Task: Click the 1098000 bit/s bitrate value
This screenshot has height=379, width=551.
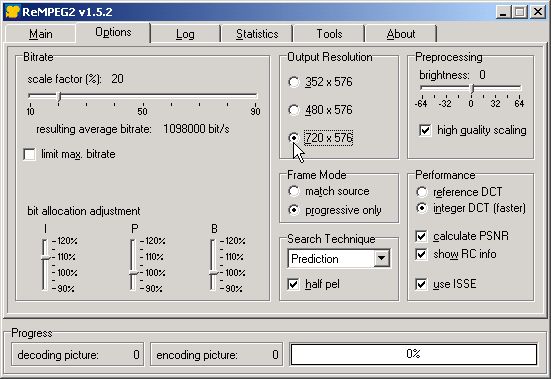Action: pos(196,129)
